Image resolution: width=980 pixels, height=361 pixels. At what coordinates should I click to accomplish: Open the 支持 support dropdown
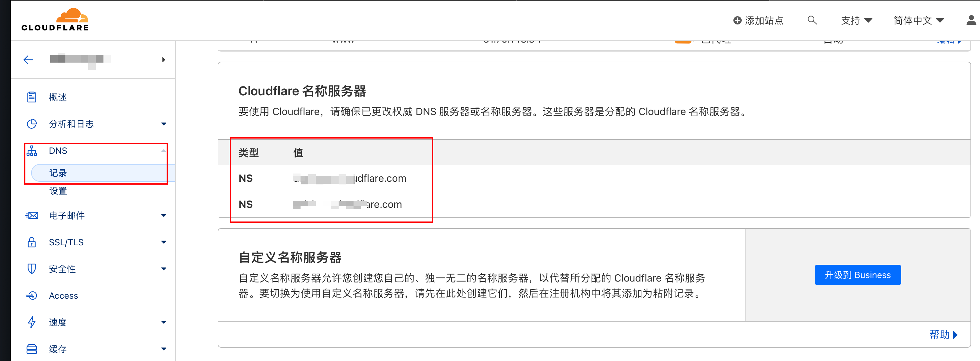(856, 20)
